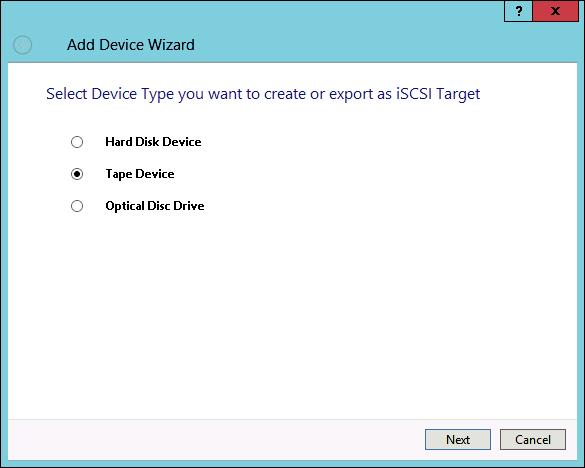Click the word Device in Tape Device
585x468 pixels.
155,174
